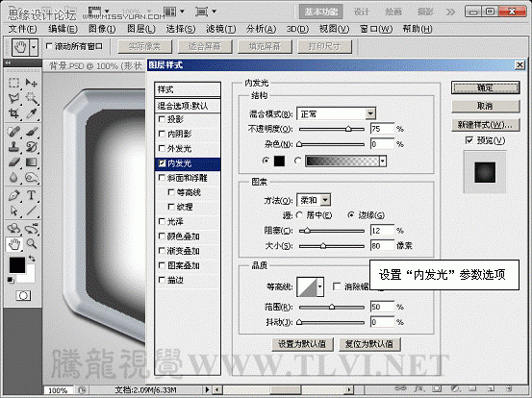532x398 pixels.
Task: Open the glow gradient picker arrow
Action: (383, 162)
